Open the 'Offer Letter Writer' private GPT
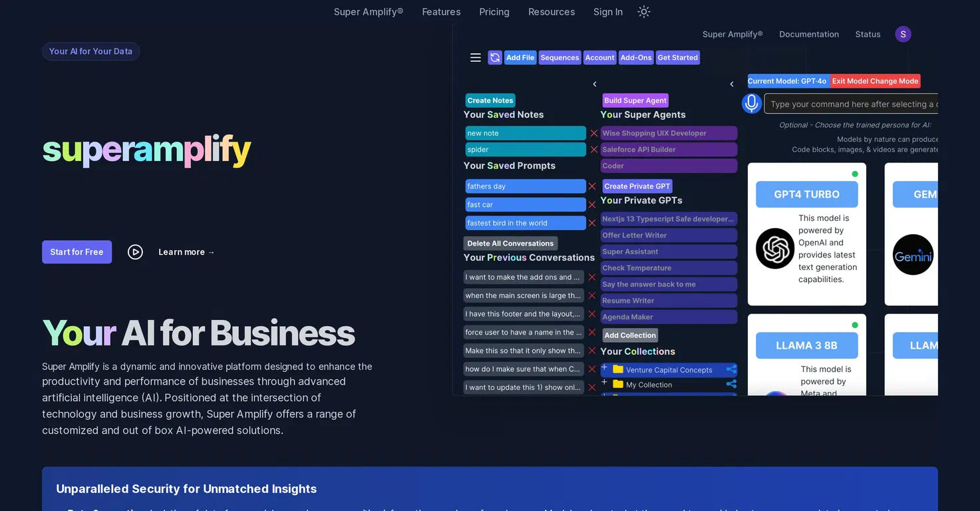Viewport: 980px width, 511px height. pyautogui.click(x=669, y=235)
